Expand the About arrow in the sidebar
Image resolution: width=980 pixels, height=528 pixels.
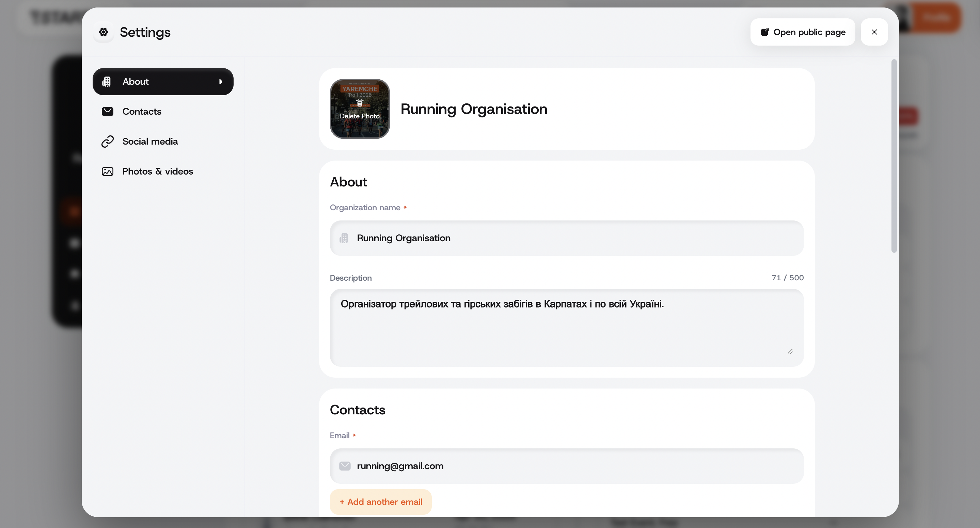coord(221,81)
